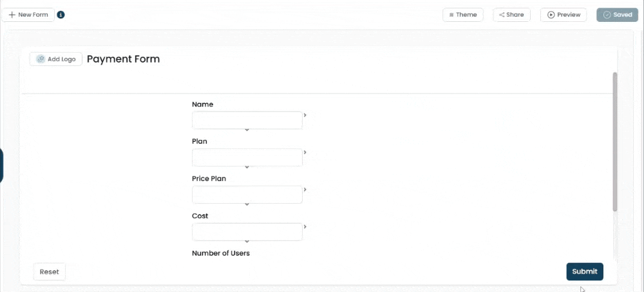Expand the down chevron below Price Plan field
The image size is (644, 292).
point(247,204)
